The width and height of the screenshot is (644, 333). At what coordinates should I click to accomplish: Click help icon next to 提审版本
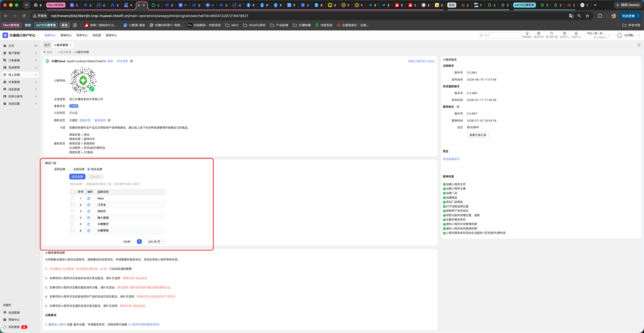(458, 107)
